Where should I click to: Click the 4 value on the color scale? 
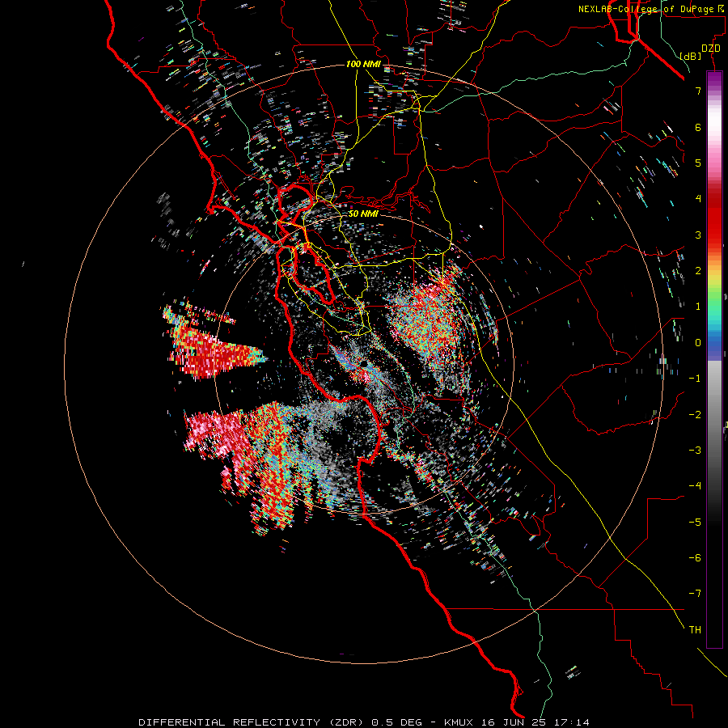coord(698,199)
